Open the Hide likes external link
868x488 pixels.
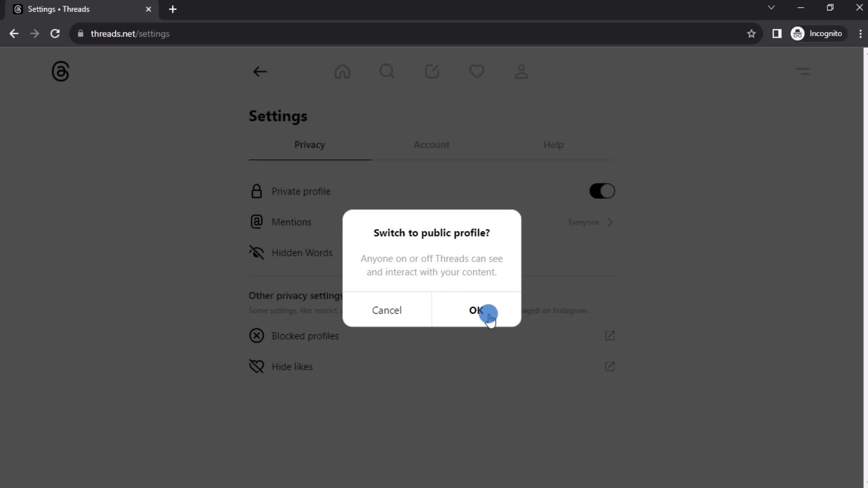[x=610, y=366]
